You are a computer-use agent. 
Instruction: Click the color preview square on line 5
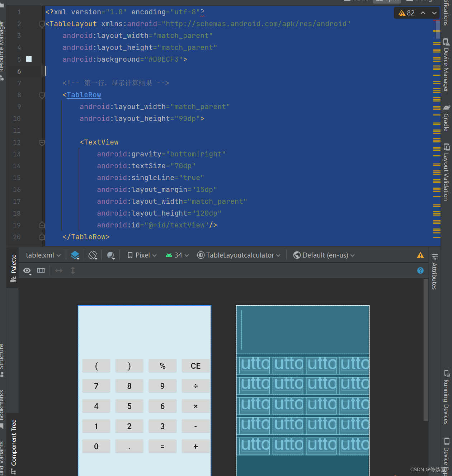pyautogui.click(x=29, y=59)
